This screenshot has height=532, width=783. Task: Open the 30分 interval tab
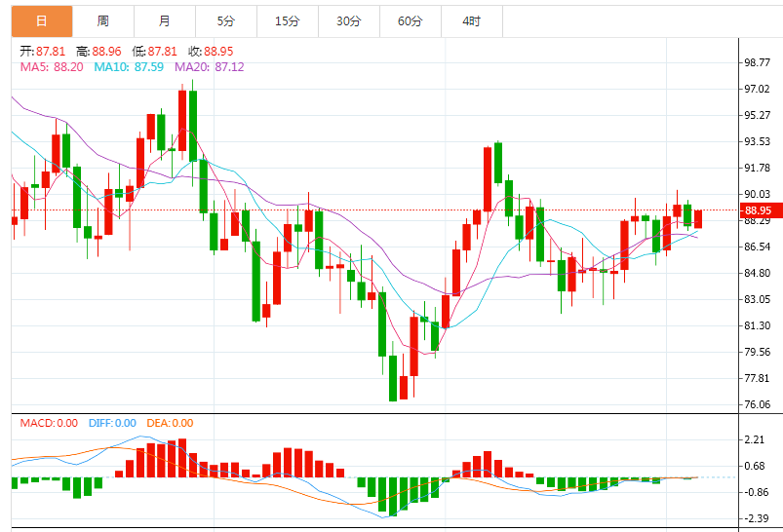coord(349,21)
